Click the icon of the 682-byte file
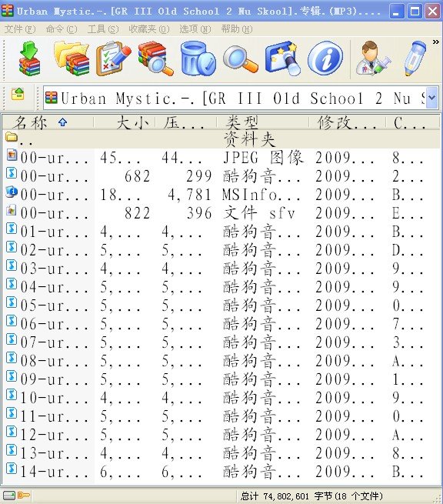Viewport: 443px width, 504px height. pyautogui.click(x=12, y=174)
